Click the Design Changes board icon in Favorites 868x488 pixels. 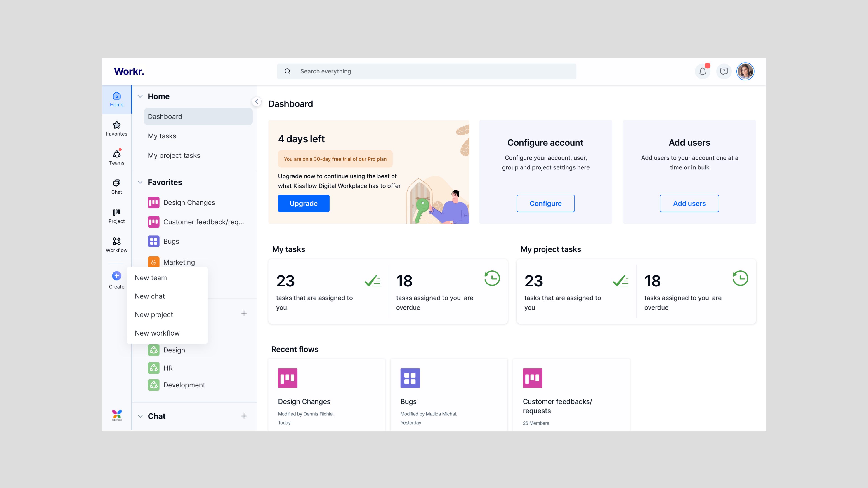154,202
